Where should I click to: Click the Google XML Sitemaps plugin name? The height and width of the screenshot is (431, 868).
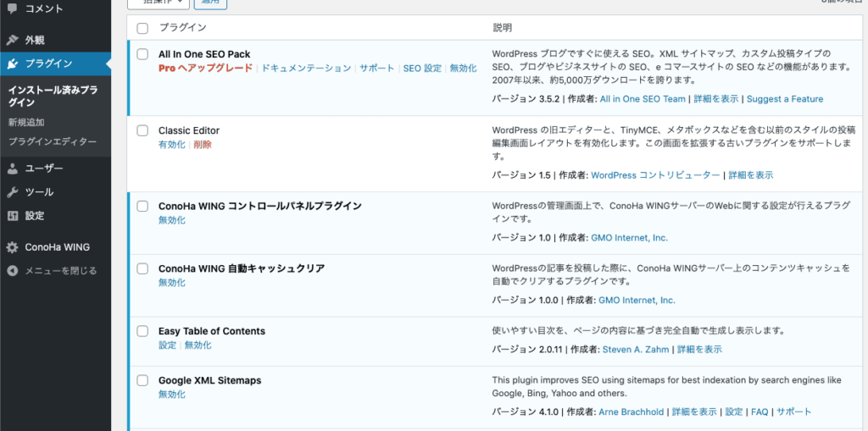click(210, 380)
